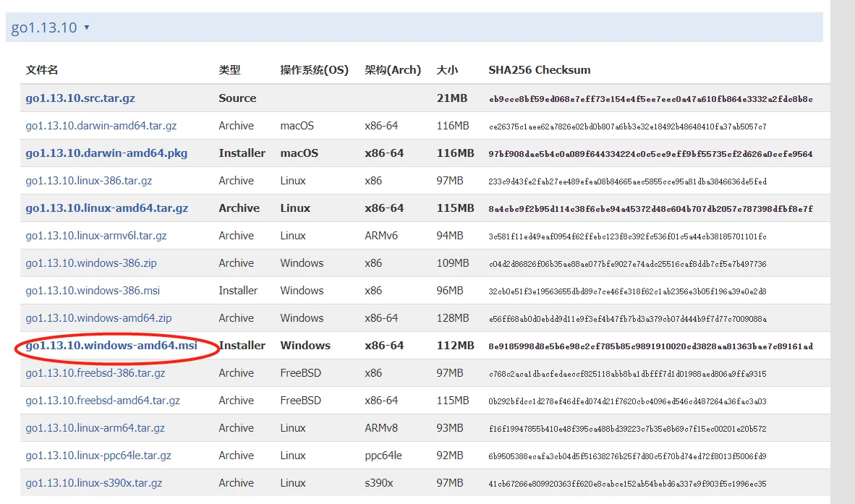Download go1.13.10.linux-amd64.tar.gz archive

tap(107, 208)
